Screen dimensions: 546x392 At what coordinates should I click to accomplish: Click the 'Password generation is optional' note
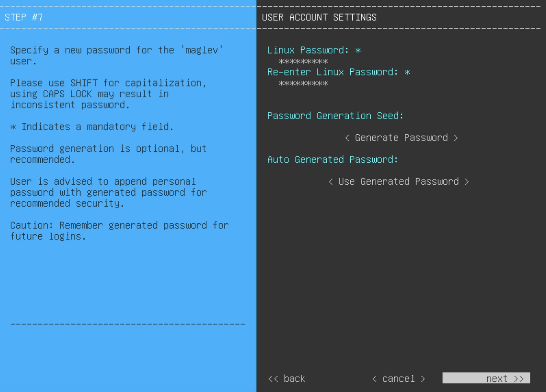[108, 154]
